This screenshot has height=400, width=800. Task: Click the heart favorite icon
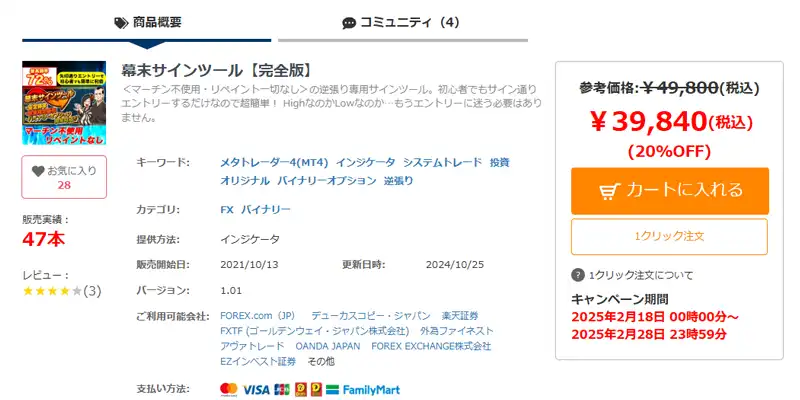pyautogui.click(x=38, y=171)
